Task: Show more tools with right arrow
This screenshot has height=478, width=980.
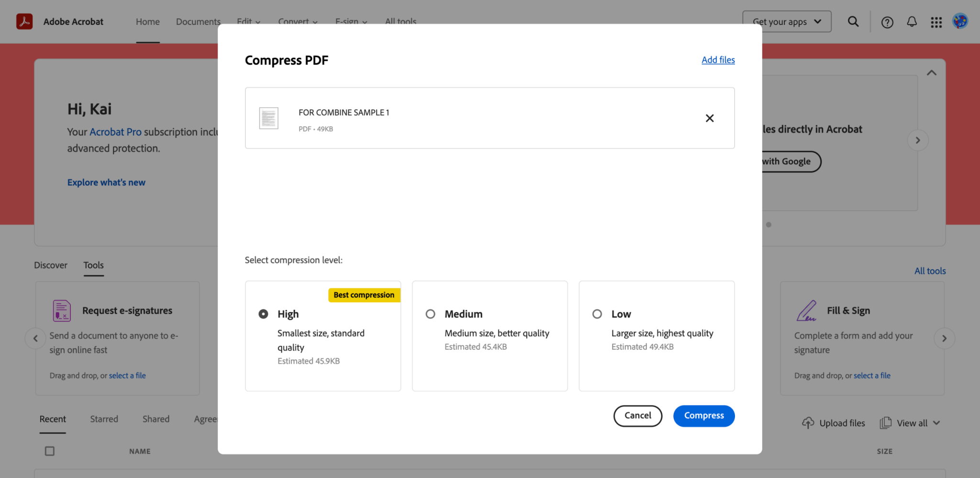Action: 944,339
